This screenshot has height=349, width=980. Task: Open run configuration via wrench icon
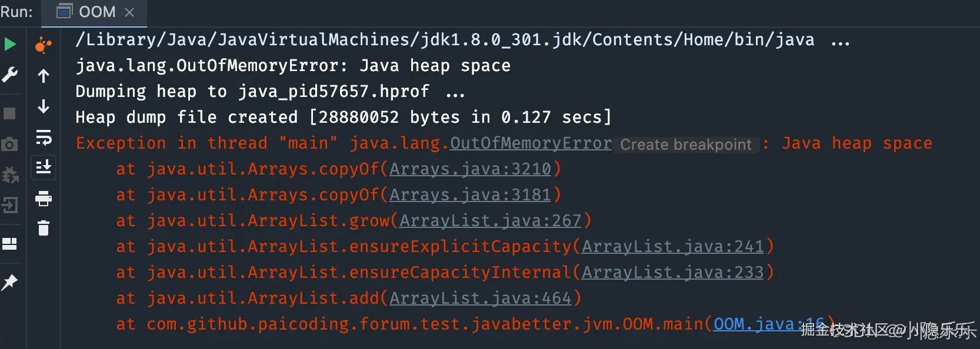[x=10, y=75]
